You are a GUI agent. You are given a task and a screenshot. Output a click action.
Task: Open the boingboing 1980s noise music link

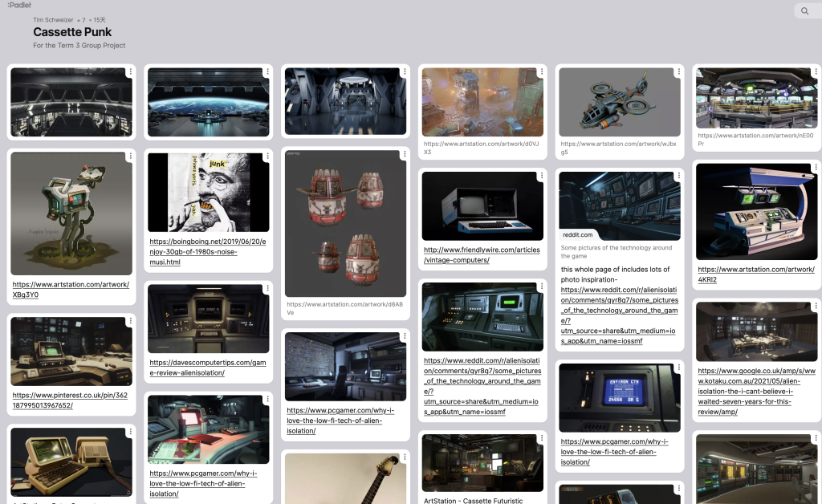coord(208,252)
